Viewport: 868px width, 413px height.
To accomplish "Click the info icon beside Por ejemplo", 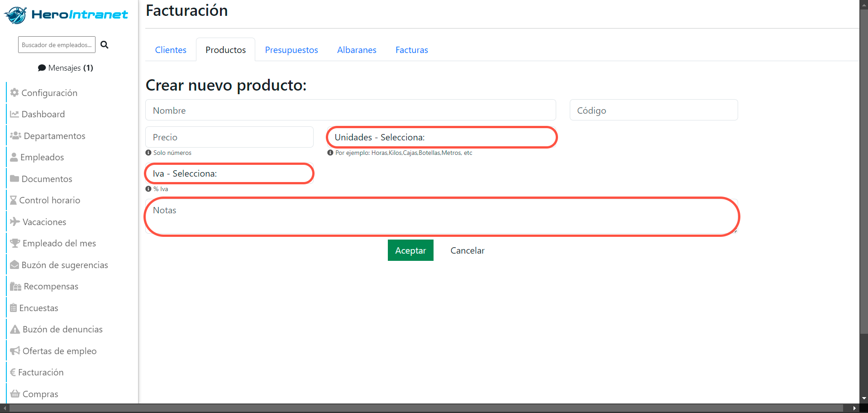I will (x=330, y=153).
